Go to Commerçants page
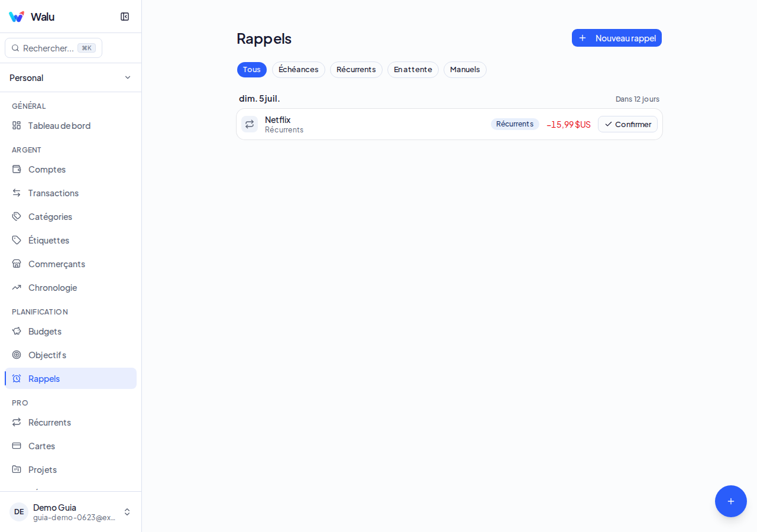The height and width of the screenshot is (532, 757). [70, 264]
